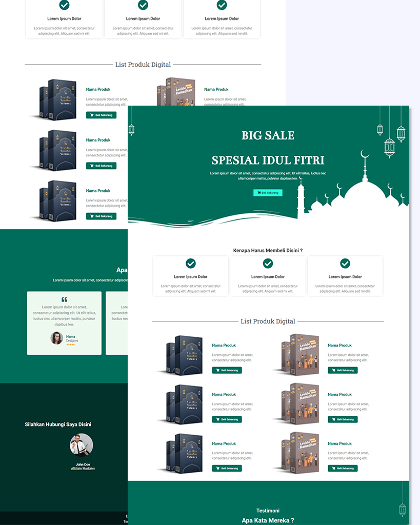Click the Kenapa Harus Membeli Disini ? heading

[x=268, y=250]
